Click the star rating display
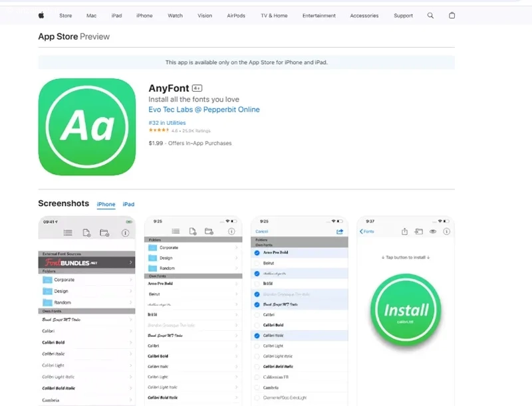 coord(160,132)
